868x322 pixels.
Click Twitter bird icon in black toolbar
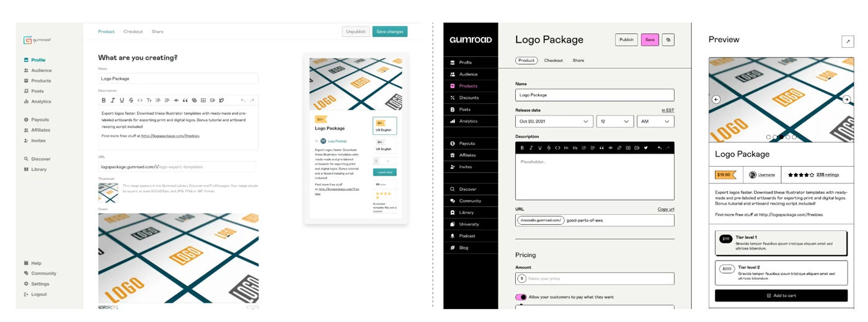pyautogui.click(x=645, y=148)
